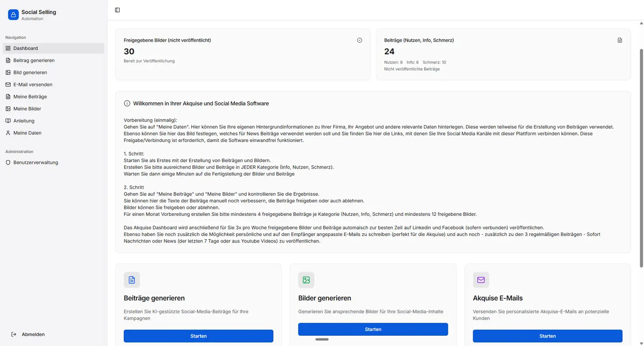
Task: Click the info icon beside Willkommen heading
Action: (x=127, y=104)
